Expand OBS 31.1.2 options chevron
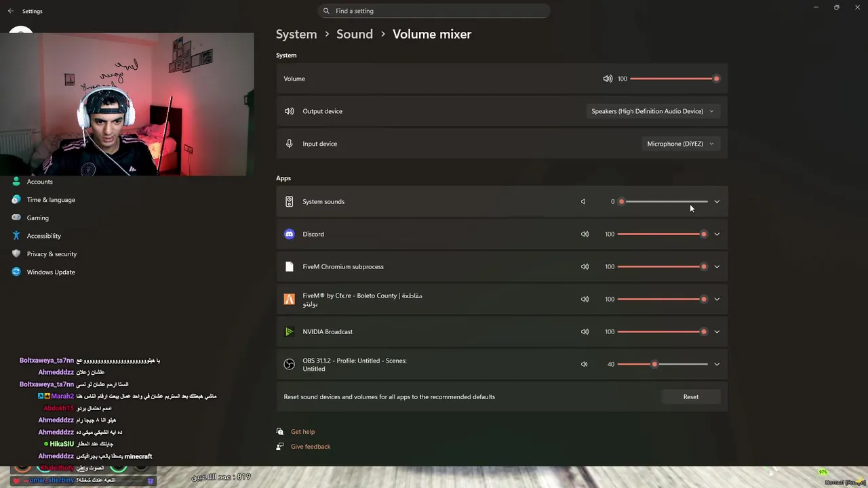The image size is (868, 488). tap(717, 364)
